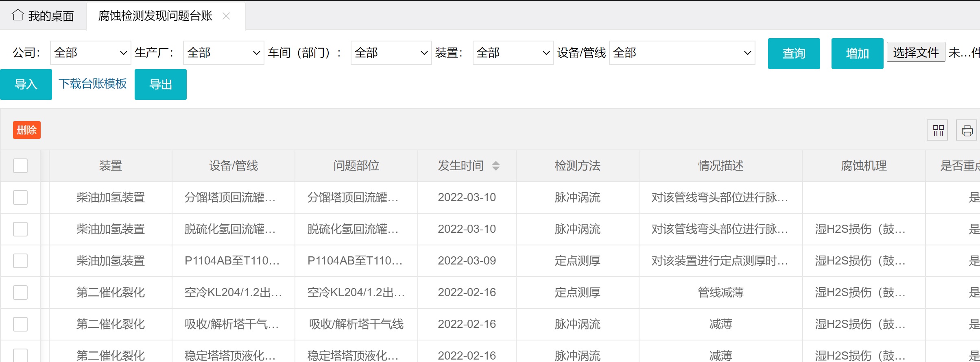Open the 车间（部门） dropdown
This screenshot has height=362, width=980.
click(x=391, y=53)
